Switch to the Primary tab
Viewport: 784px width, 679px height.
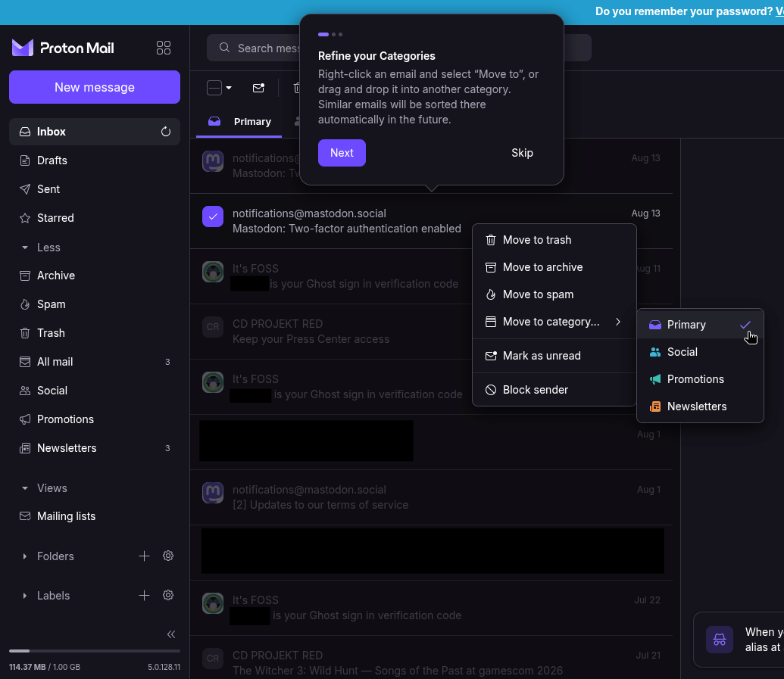point(239,121)
